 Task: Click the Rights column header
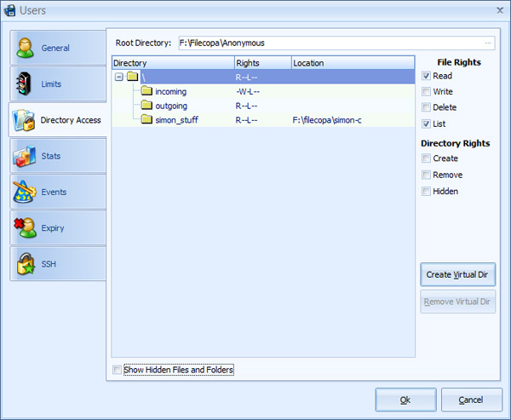[x=262, y=63]
